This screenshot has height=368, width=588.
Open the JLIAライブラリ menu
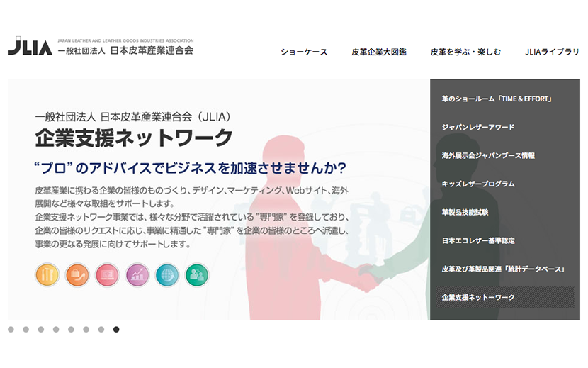click(x=552, y=52)
